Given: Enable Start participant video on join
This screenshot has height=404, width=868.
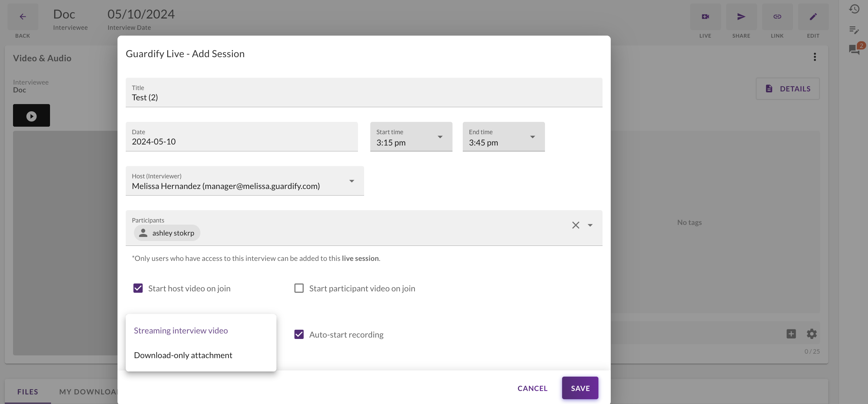Looking at the screenshot, I should [299, 288].
